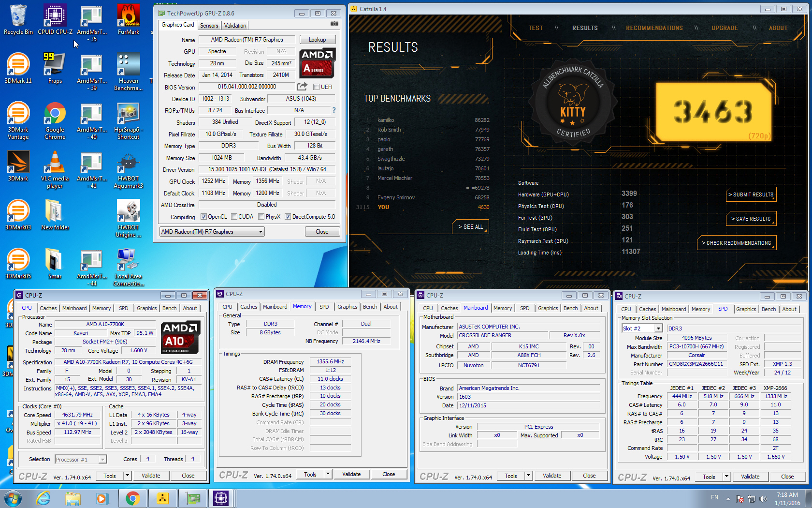This screenshot has height=508, width=812.
Task: Toggle the CUDA checkbox in GPU-Z
Action: [234, 217]
